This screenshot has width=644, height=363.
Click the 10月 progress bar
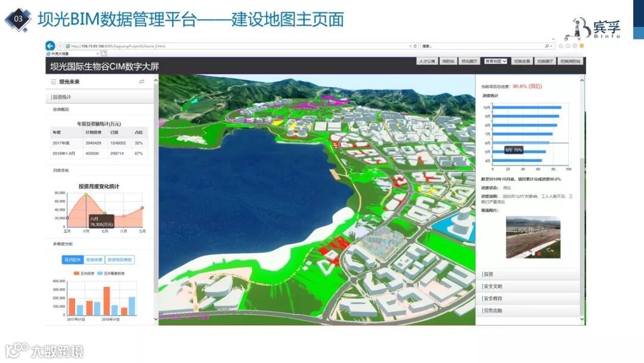[x=527, y=107]
